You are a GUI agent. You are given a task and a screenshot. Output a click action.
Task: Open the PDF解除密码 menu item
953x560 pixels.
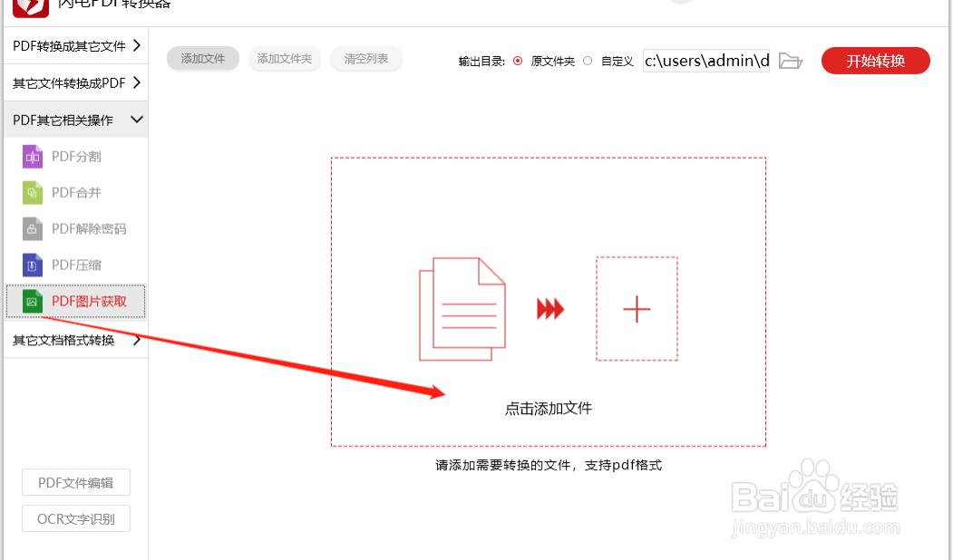76,229
